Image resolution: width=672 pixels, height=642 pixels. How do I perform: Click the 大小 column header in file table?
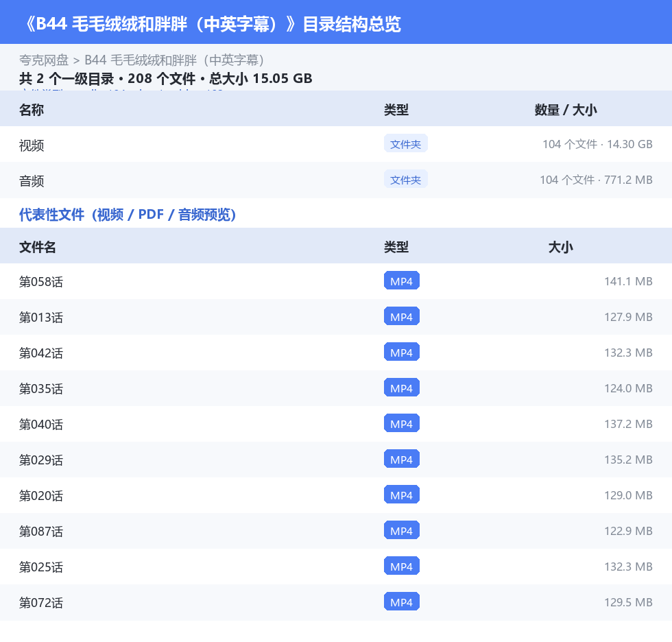(x=561, y=248)
